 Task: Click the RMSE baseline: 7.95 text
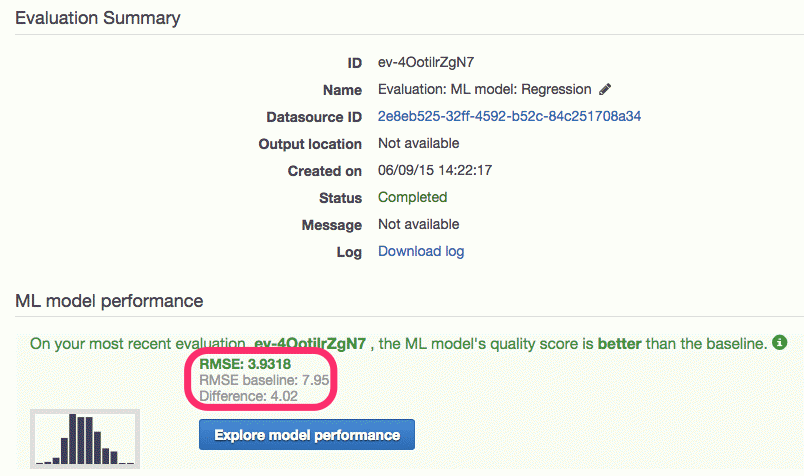pos(264,380)
